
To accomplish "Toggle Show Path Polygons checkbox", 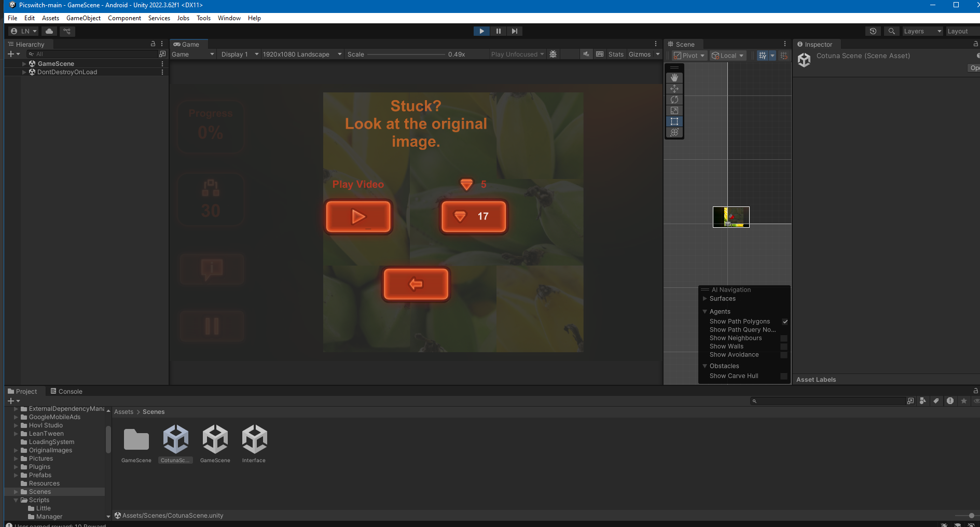I will point(785,322).
